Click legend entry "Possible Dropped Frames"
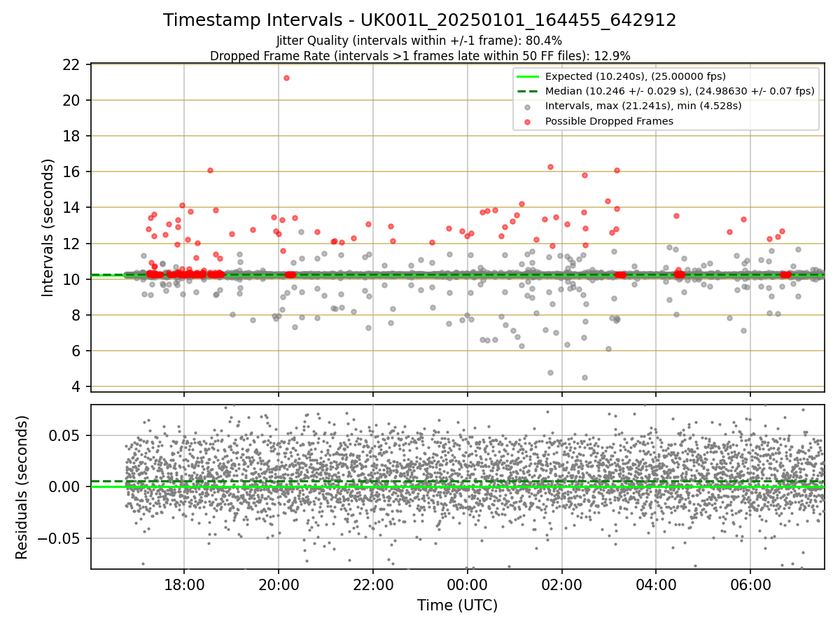Image resolution: width=840 pixels, height=630 pixels. [x=609, y=121]
